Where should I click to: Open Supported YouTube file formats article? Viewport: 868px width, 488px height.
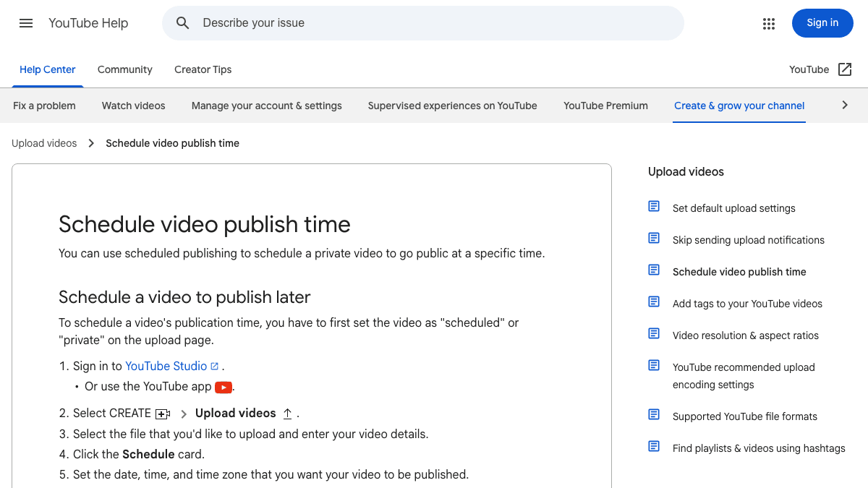745,416
